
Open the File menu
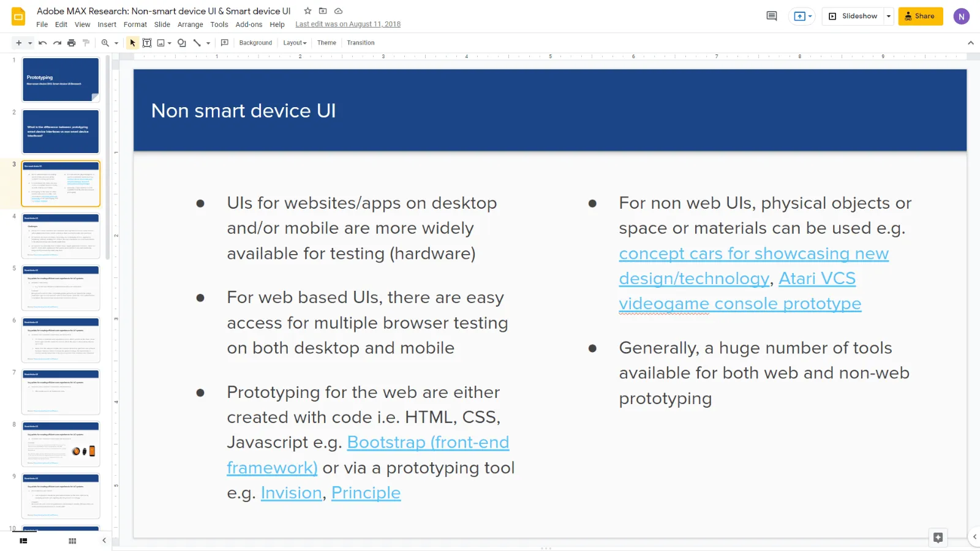tap(42, 24)
